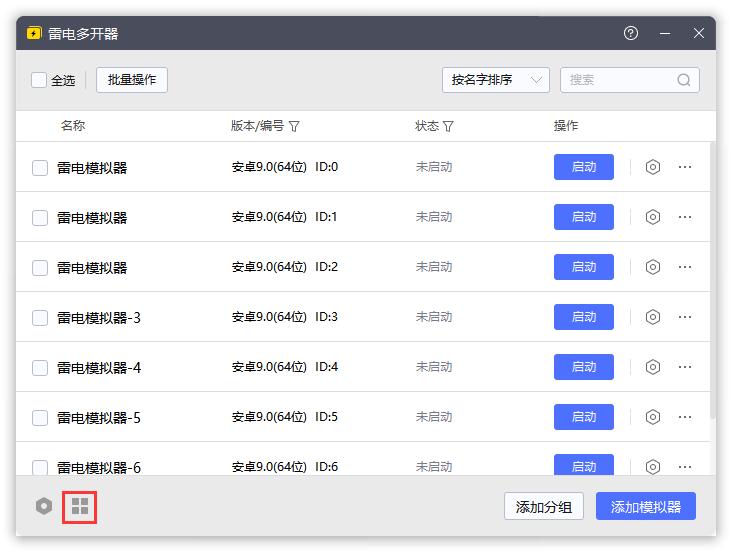Click the 名称 column header

pos(73,126)
